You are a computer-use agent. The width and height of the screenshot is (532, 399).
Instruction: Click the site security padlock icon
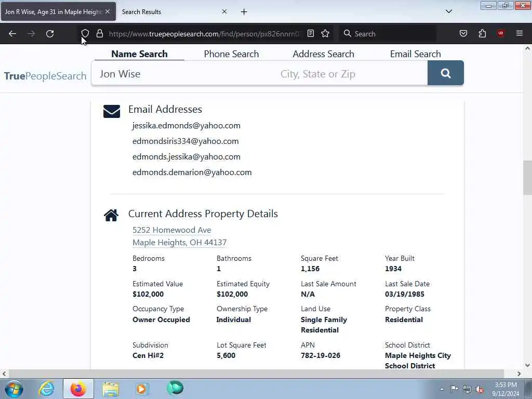coord(99,33)
